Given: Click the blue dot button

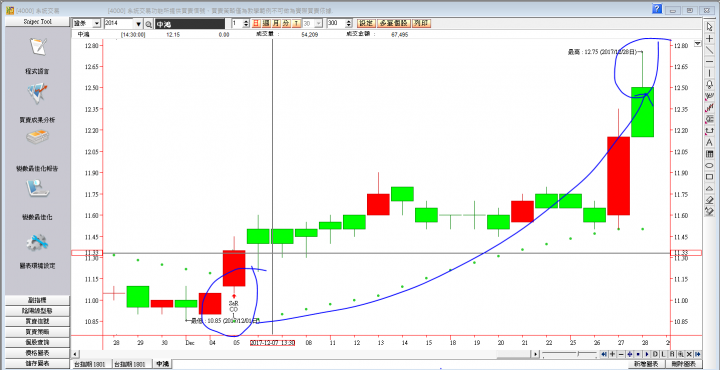Looking at the screenshot, I should [638, 354].
